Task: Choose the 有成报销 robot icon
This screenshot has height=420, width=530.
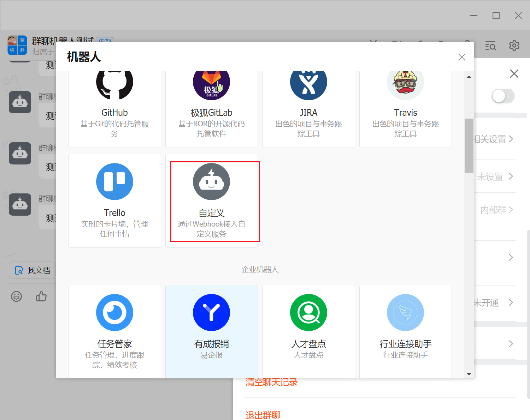Action: pos(211,312)
